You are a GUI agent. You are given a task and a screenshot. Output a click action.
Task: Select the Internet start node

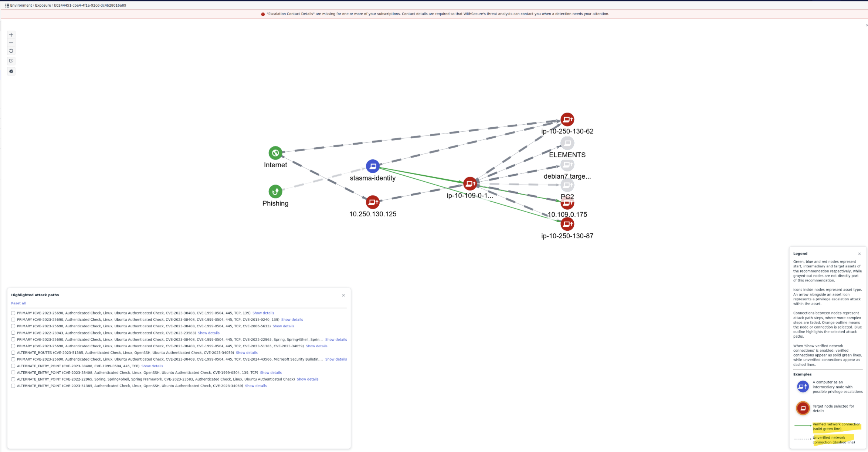275,153
